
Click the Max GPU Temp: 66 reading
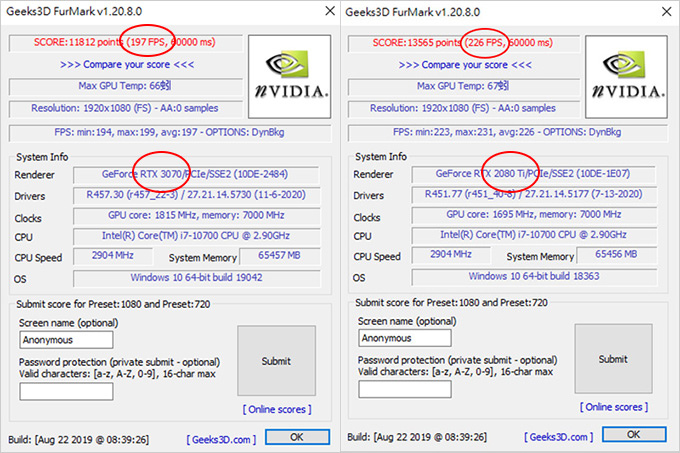coord(125,86)
